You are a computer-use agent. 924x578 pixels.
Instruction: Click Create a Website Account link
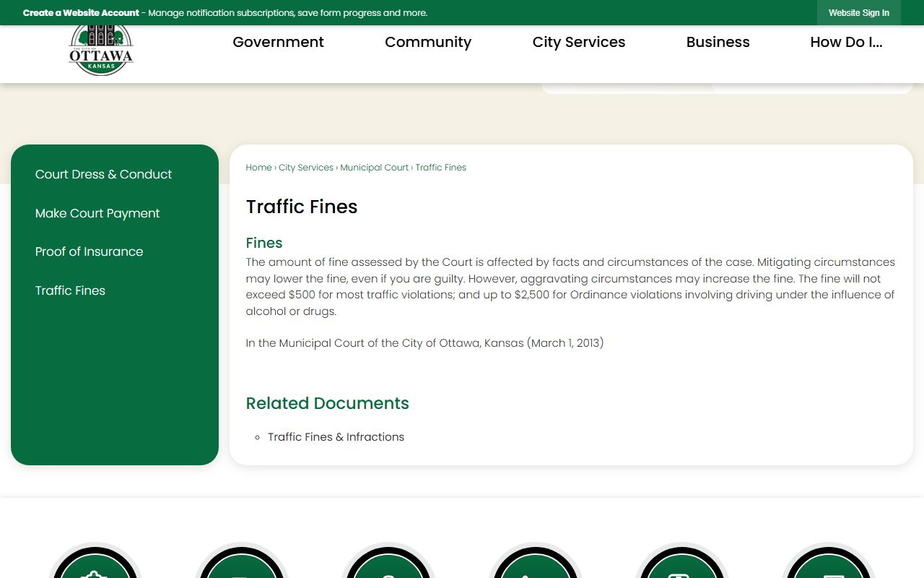(81, 13)
